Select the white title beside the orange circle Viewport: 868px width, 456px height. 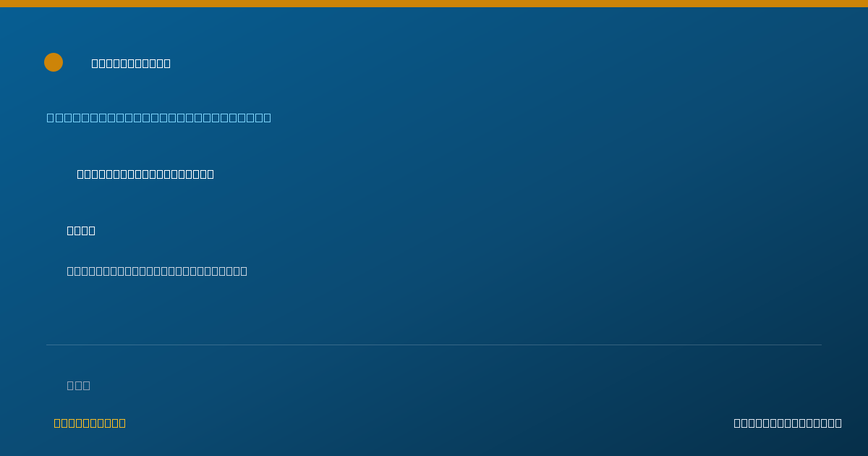pyautogui.click(x=131, y=63)
